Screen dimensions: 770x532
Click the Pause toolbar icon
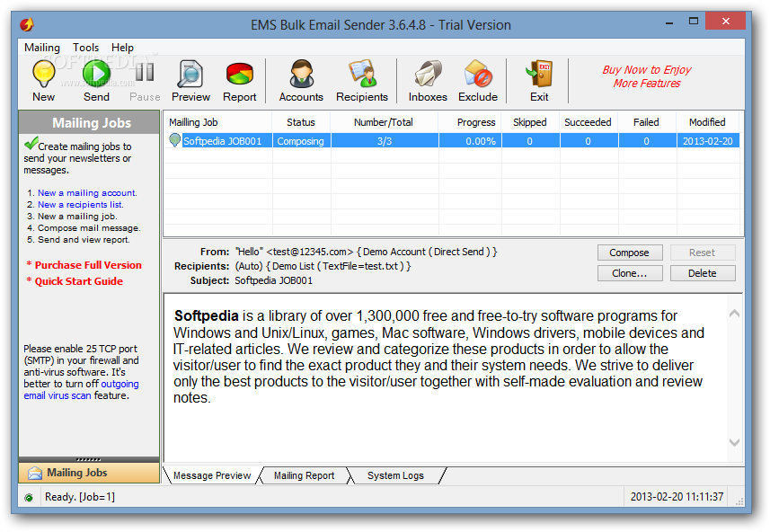point(145,72)
